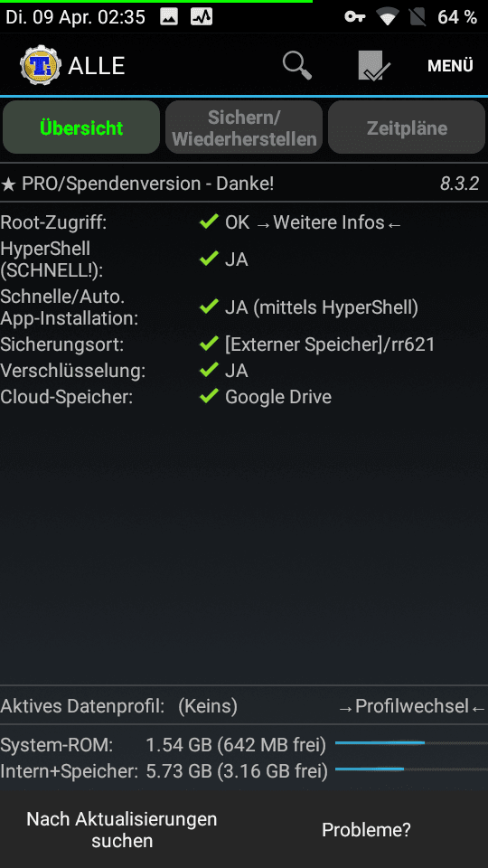The height and width of the screenshot is (868, 488).
Task: Tap the activity monitor status icon
Action: pos(202,17)
